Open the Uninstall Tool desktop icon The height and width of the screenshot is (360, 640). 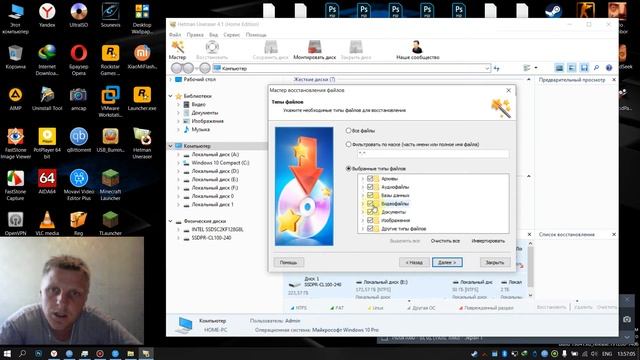[x=47, y=99]
